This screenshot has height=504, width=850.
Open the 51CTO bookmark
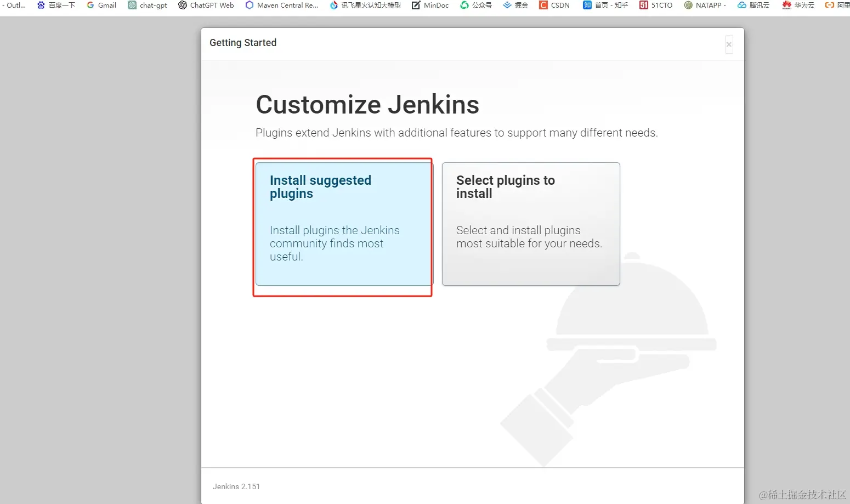click(656, 5)
